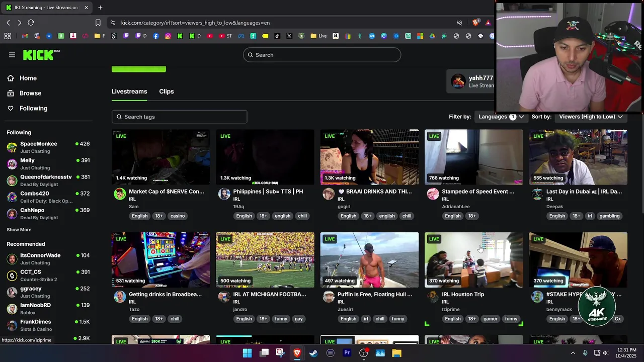Click the casino tag on Sam's stream

178,216
